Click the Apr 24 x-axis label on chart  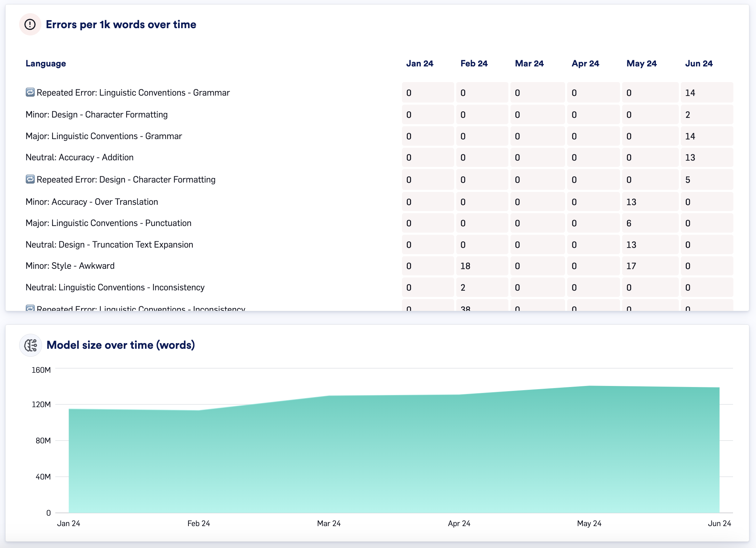[459, 523]
